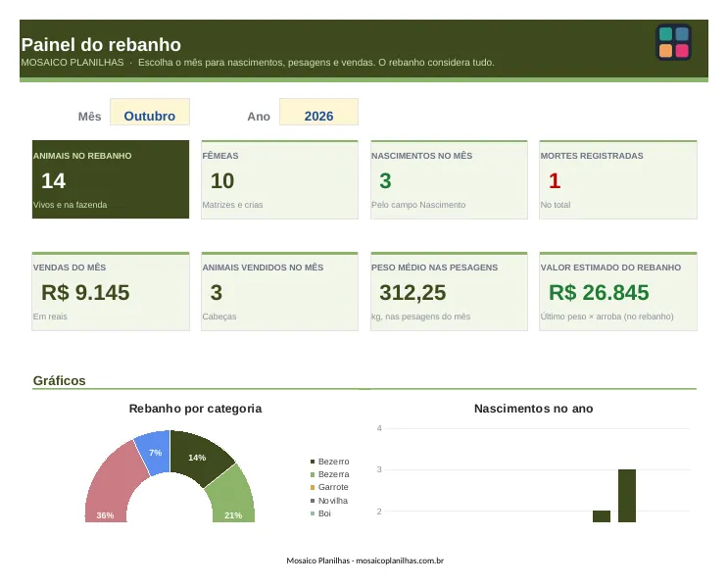Click the Bezerro legend label

pos(334,462)
